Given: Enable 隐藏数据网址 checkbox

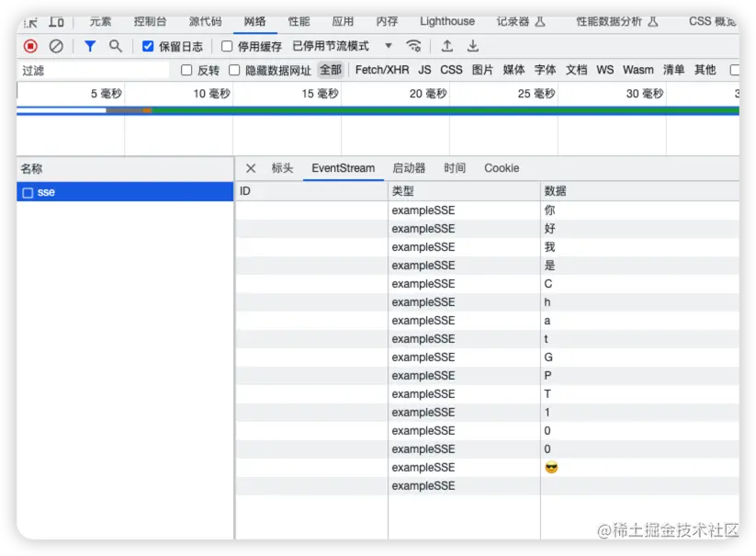Looking at the screenshot, I should (234, 71).
